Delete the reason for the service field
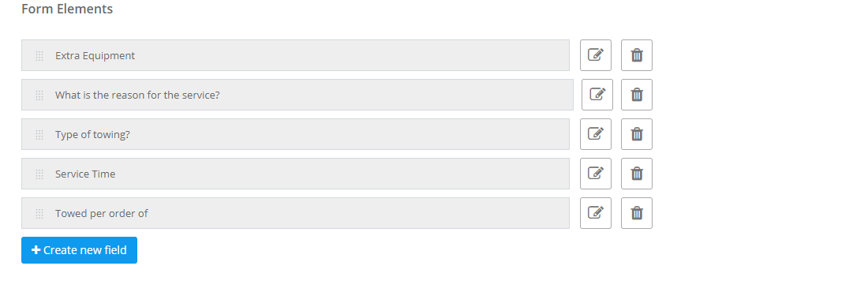 [637, 95]
